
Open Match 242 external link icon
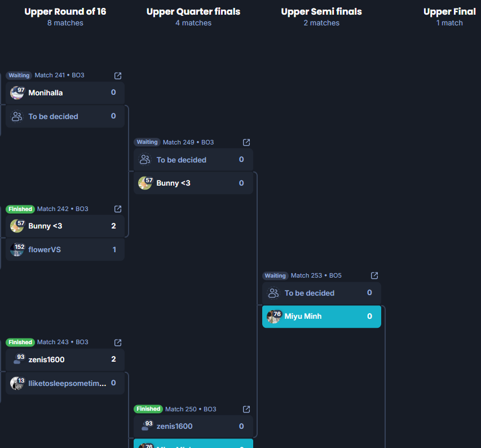(x=118, y=209)
